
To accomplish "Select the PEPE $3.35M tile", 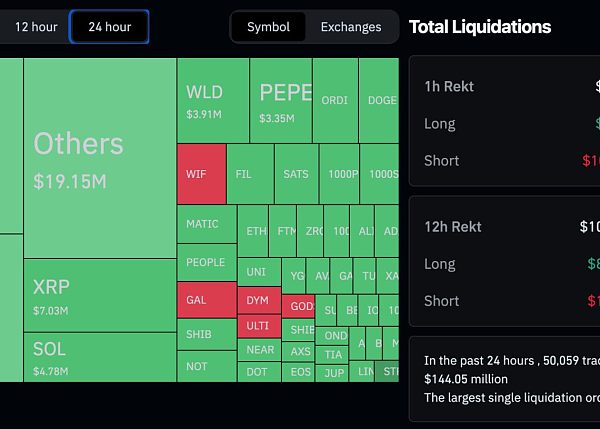I will coord(281,101).
